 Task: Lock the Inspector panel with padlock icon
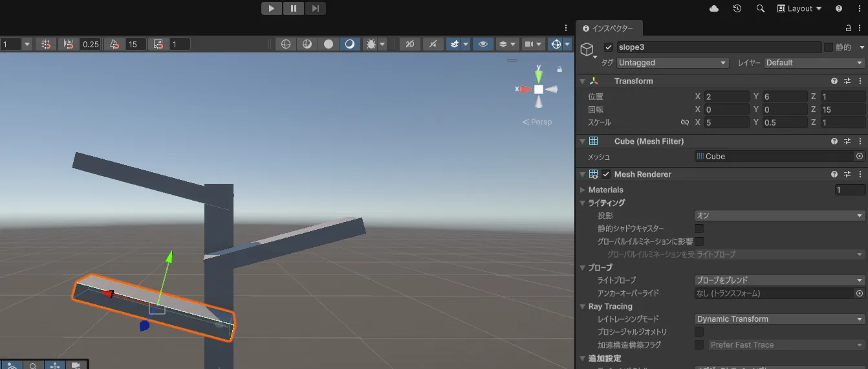click(849, 28)
